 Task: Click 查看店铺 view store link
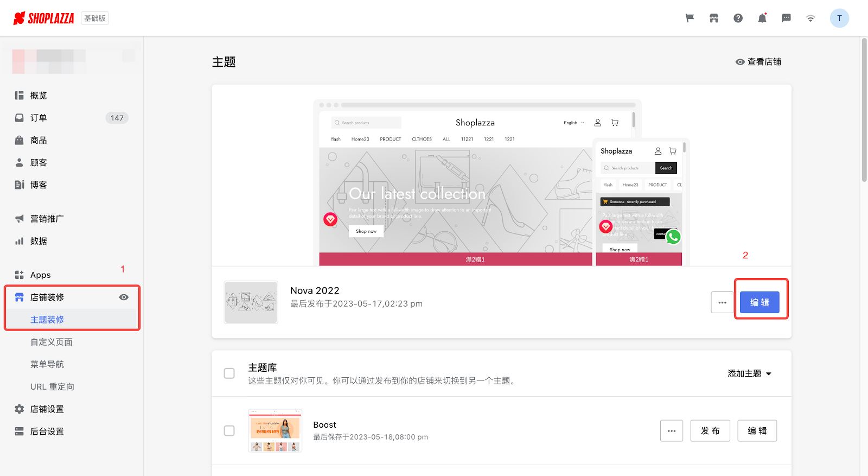758,62
